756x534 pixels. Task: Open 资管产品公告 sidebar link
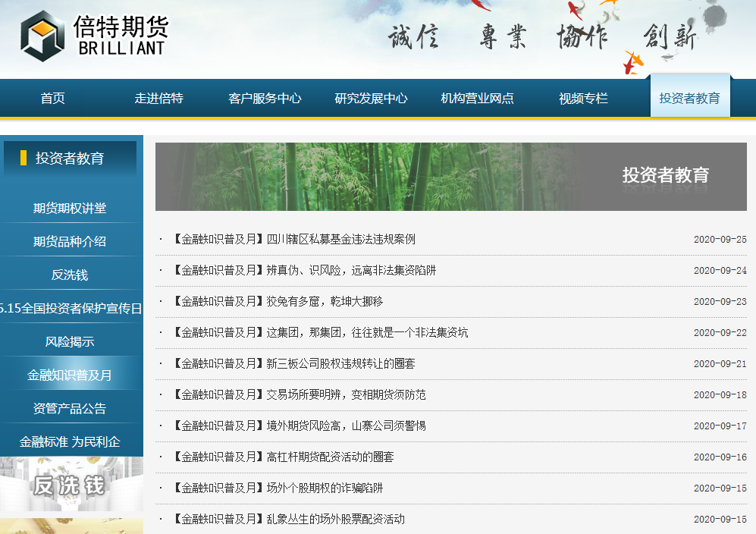click(x=70, y=409)
